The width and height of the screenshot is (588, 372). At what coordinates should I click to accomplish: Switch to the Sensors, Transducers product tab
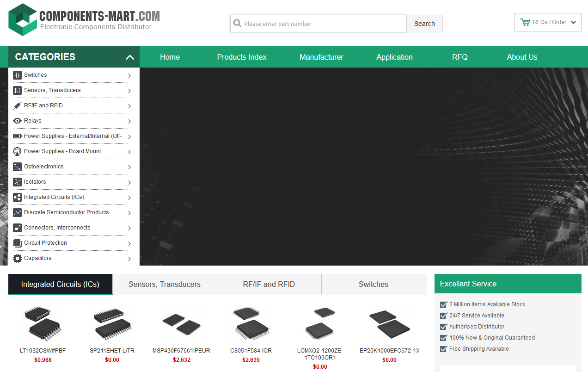[x=165, y=284]
